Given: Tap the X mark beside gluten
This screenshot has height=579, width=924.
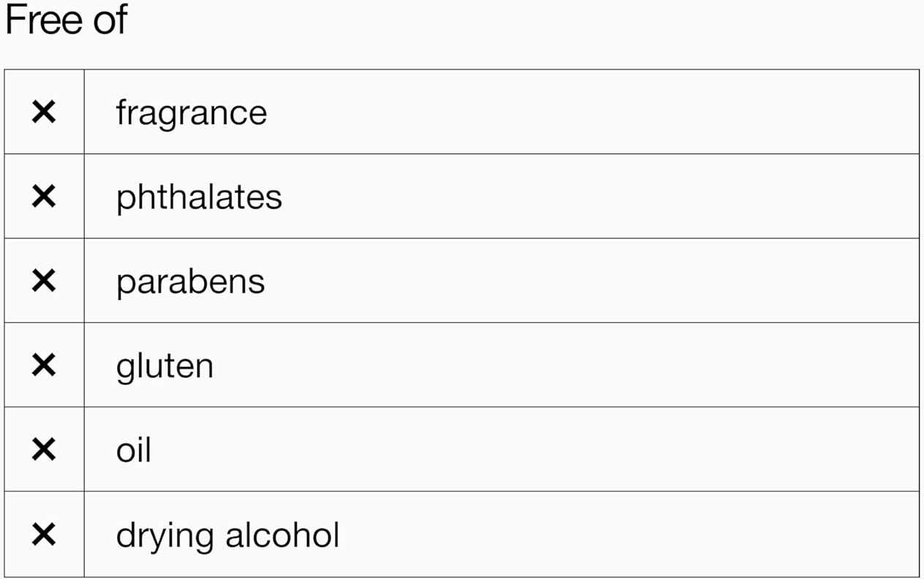Looking at the screenshot, I should pyautogui.click(x=44, y=365).
